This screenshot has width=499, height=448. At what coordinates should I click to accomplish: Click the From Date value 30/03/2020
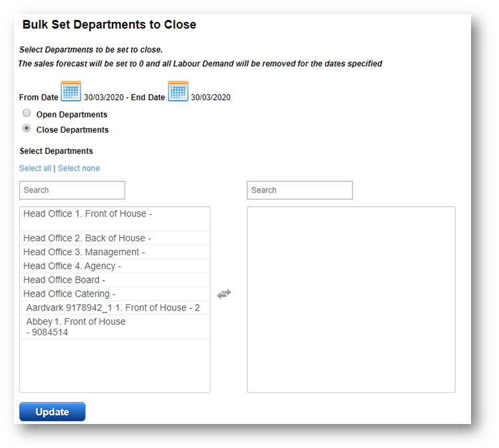(104, 97)
